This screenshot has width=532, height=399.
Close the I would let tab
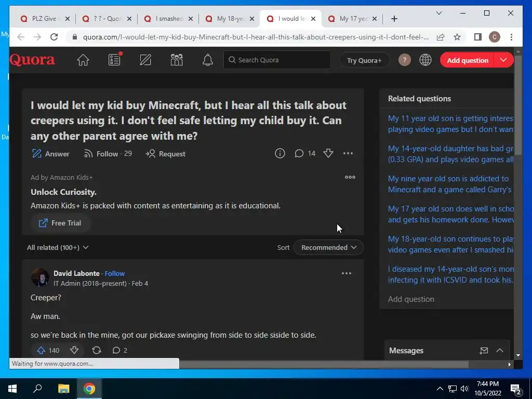point(313,19)
